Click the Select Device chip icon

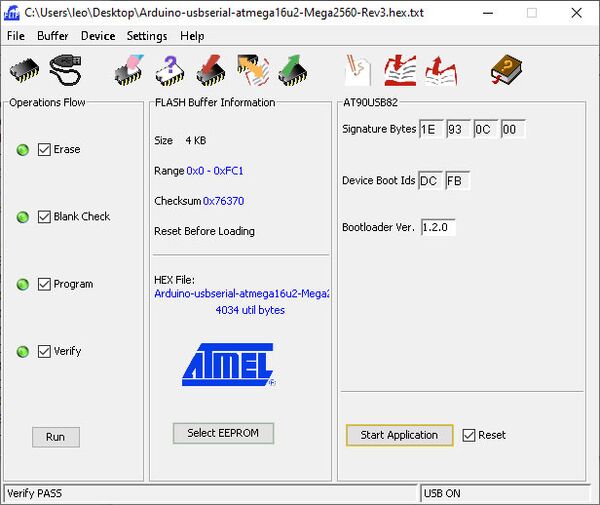point(24,70)
